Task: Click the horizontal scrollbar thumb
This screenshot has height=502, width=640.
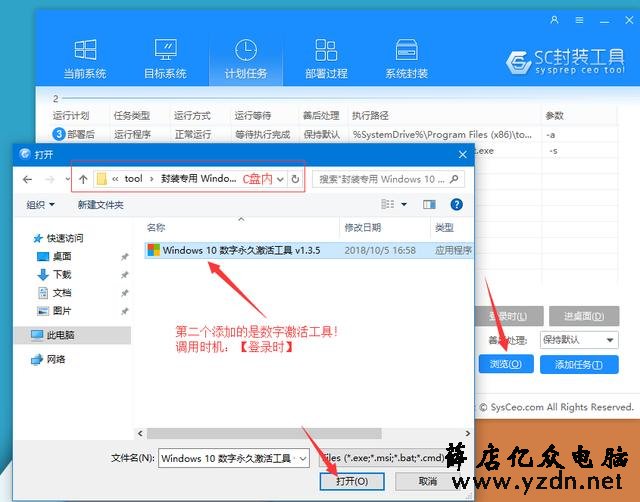Action: 264,433
